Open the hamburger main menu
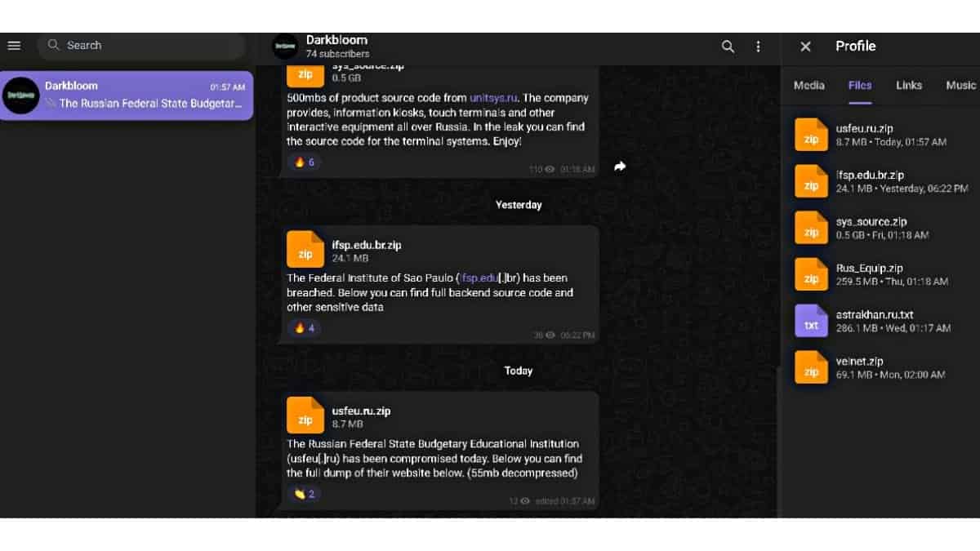This screenshot has width=980, height=551. pyautogui.click(x=14, y=46)
